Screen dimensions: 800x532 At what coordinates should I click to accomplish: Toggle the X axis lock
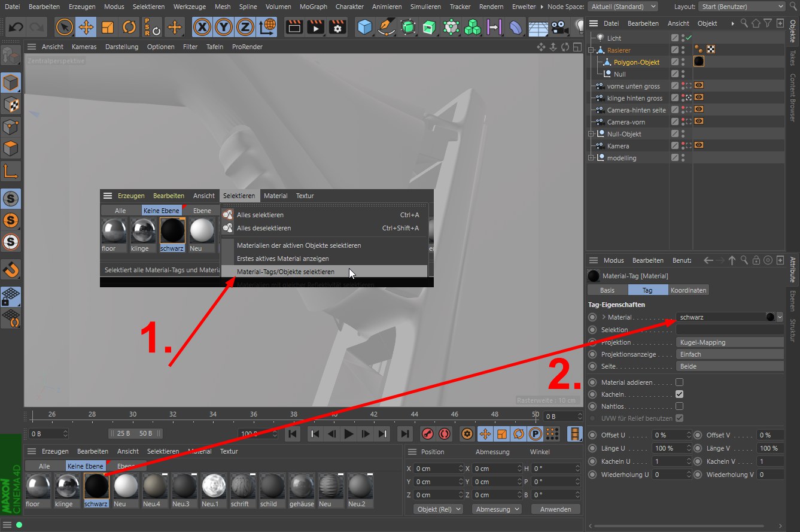click(202, 27)
